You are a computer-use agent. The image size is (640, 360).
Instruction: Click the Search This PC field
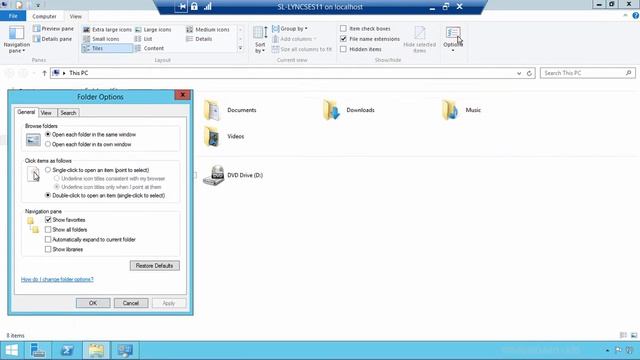[588, 73]
